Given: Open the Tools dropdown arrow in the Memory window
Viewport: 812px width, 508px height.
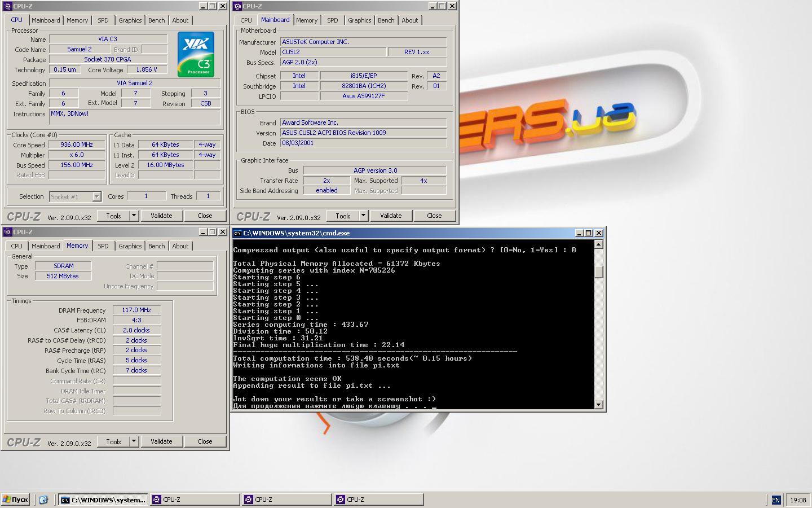Looking at the screenshot, I should (x=134, y=441).
